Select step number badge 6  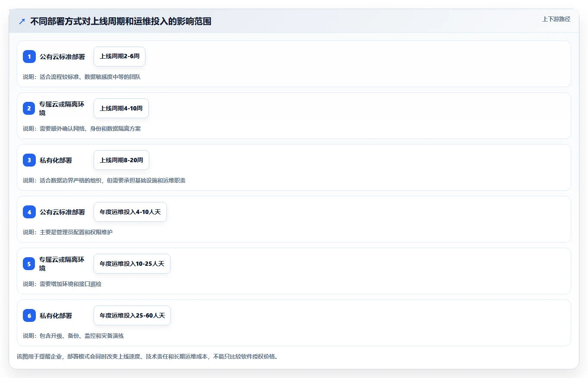click(x=29, y=315)
